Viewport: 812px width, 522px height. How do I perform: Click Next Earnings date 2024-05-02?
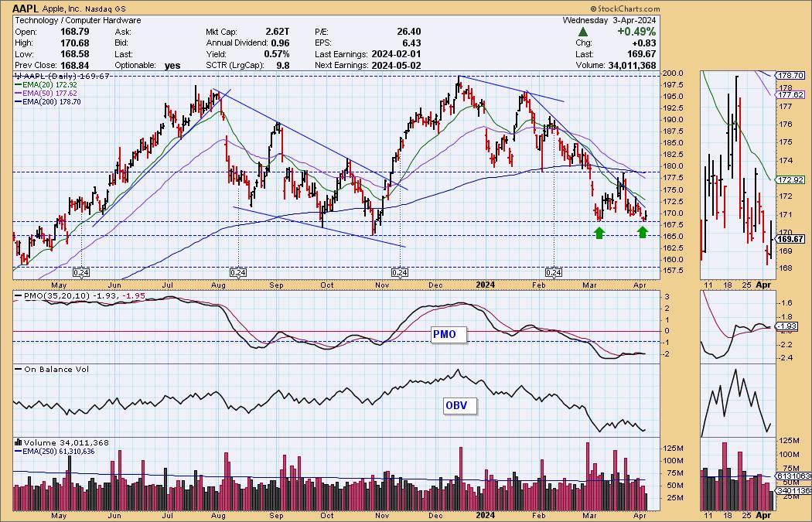click(x=397, y=65)
